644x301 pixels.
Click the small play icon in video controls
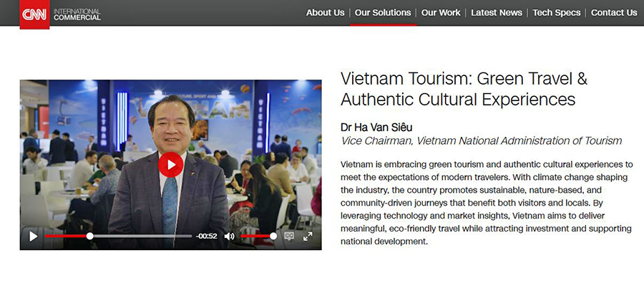click(33, 236)
